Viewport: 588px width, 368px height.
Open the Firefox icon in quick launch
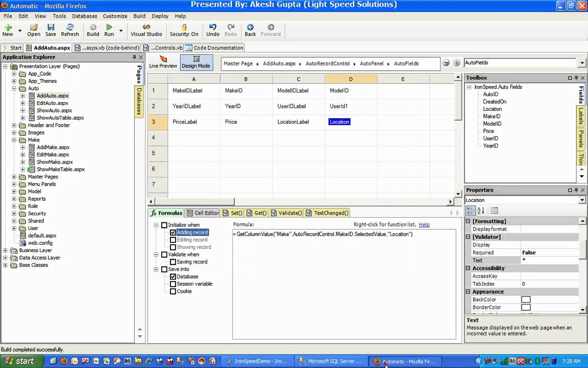tap(64, 361)
